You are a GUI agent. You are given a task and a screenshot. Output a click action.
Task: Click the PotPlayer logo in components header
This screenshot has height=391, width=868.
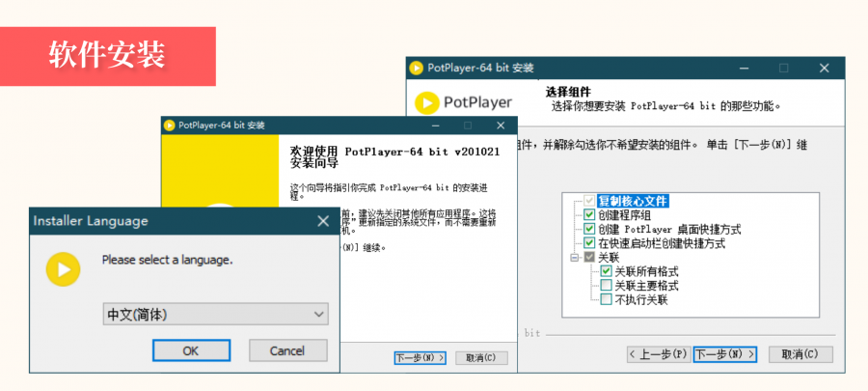coord(464,102)
